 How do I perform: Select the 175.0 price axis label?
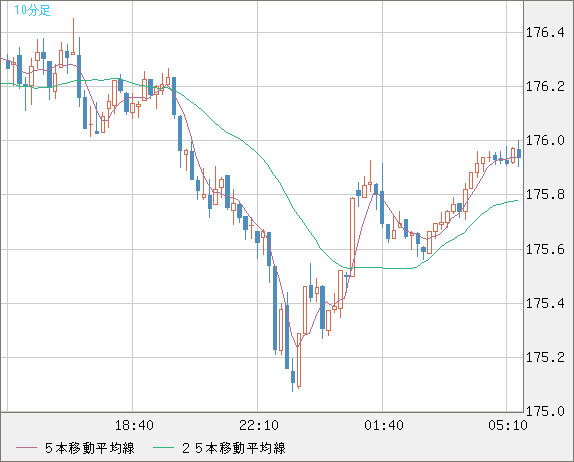point(545,411)
